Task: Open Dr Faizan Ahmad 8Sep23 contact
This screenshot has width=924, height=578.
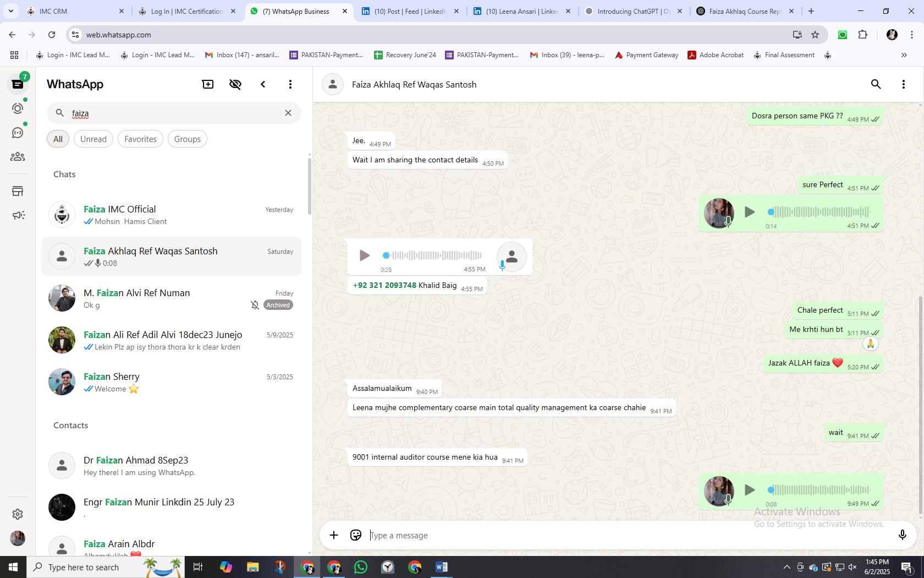Action: 171,466
